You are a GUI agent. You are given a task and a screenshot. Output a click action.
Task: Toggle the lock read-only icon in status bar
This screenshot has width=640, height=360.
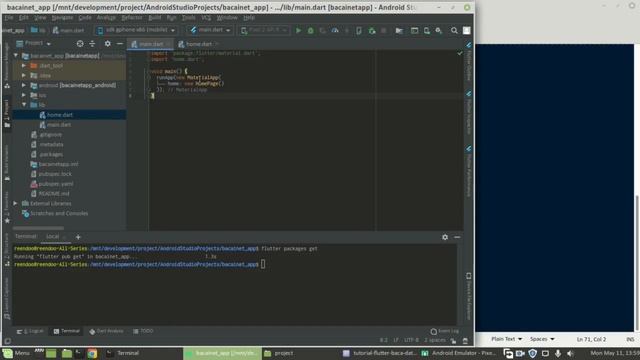(453, 340)
